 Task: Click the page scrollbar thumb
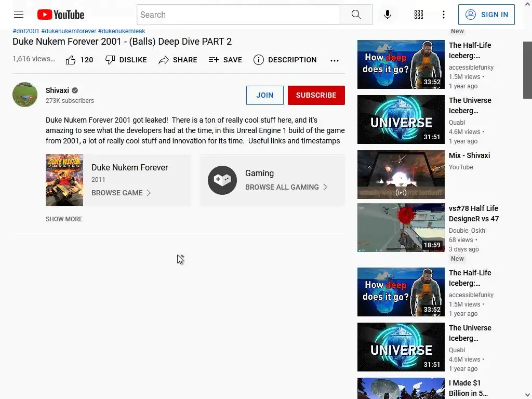click(x=527, y=70)
